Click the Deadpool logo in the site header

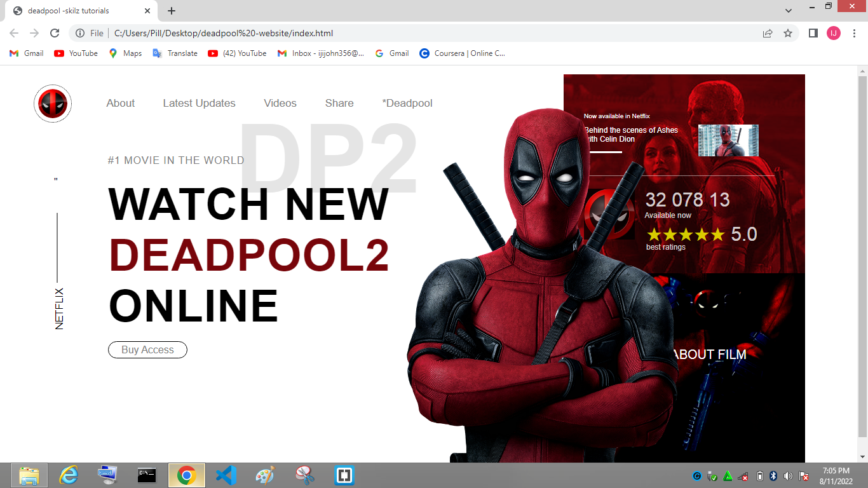(x=52, y=103)
